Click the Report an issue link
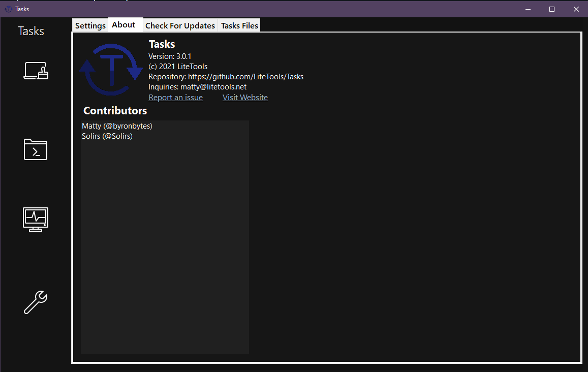Screen dimensions: 588x372 point(175,98)
